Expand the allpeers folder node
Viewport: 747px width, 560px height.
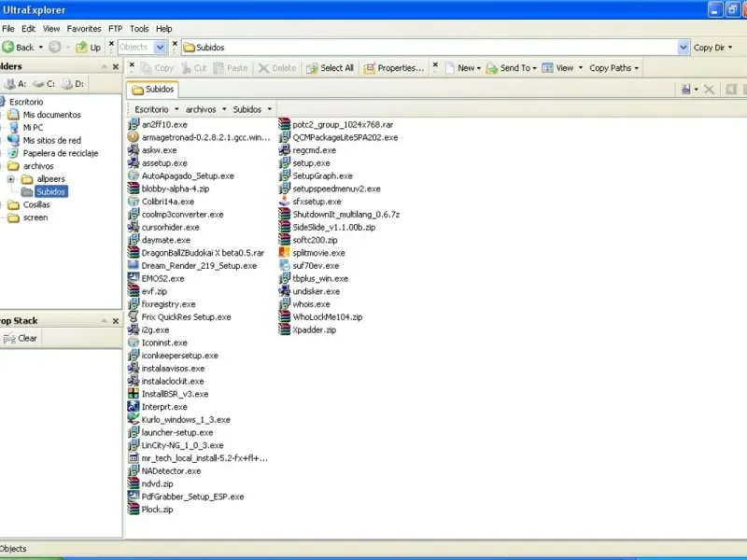(x=10, y=179)
